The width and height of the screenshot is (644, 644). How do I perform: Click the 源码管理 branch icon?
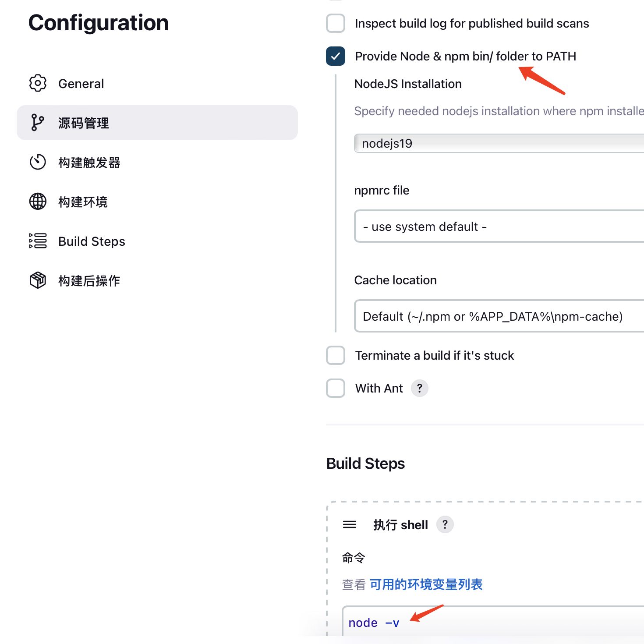(x=38, y=123)
